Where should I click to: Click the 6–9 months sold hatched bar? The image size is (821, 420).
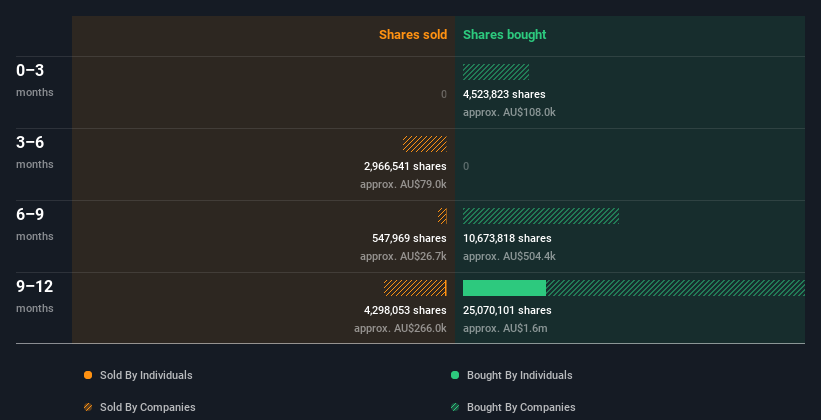point(442,216)
